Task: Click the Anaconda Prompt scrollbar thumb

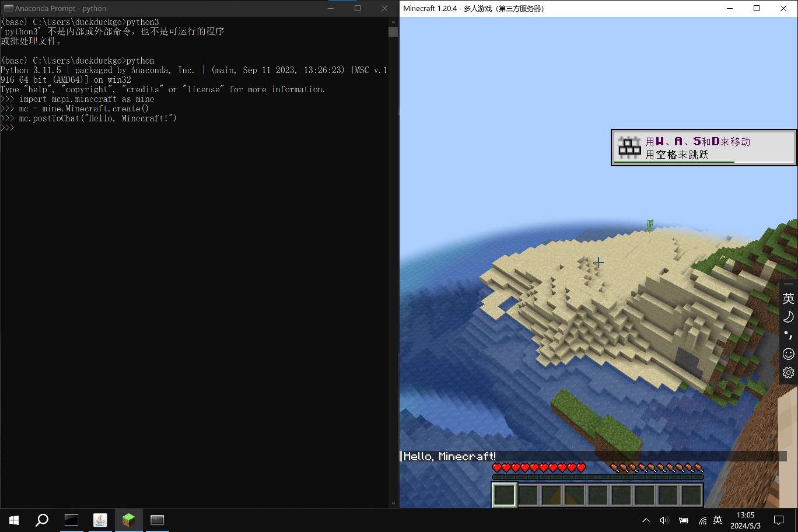Action: click(393, 32)
